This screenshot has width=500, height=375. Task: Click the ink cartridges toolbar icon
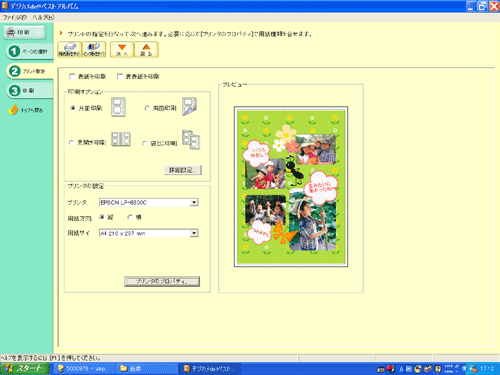click(94, 49)
